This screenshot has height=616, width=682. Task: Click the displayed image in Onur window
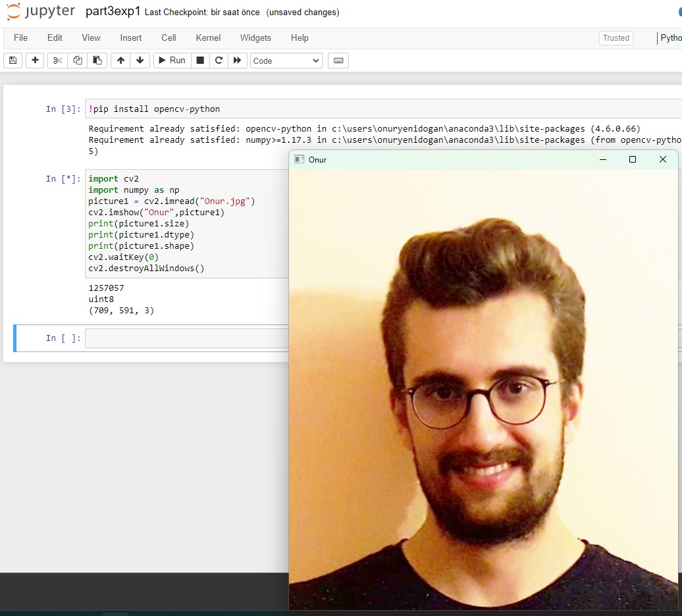pos(483,390)
